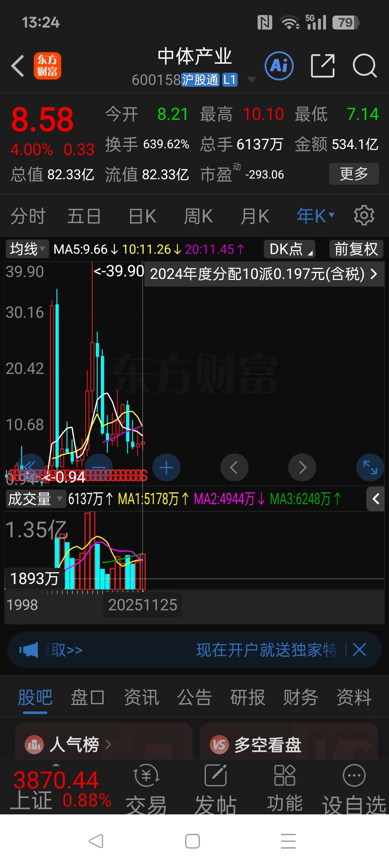Open the Ai assistant icon
The width and height of the screenshot is (389, 868).
(279, 66)
